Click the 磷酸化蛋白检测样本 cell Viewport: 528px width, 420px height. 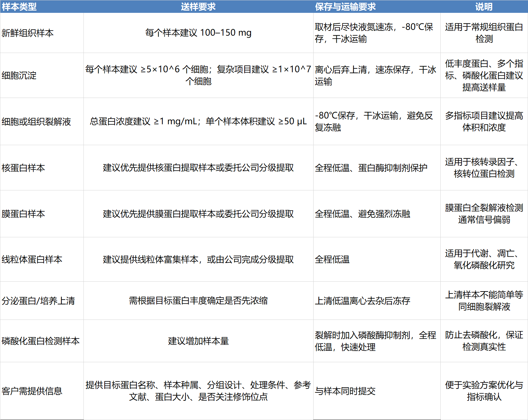(x=41, y=341)
